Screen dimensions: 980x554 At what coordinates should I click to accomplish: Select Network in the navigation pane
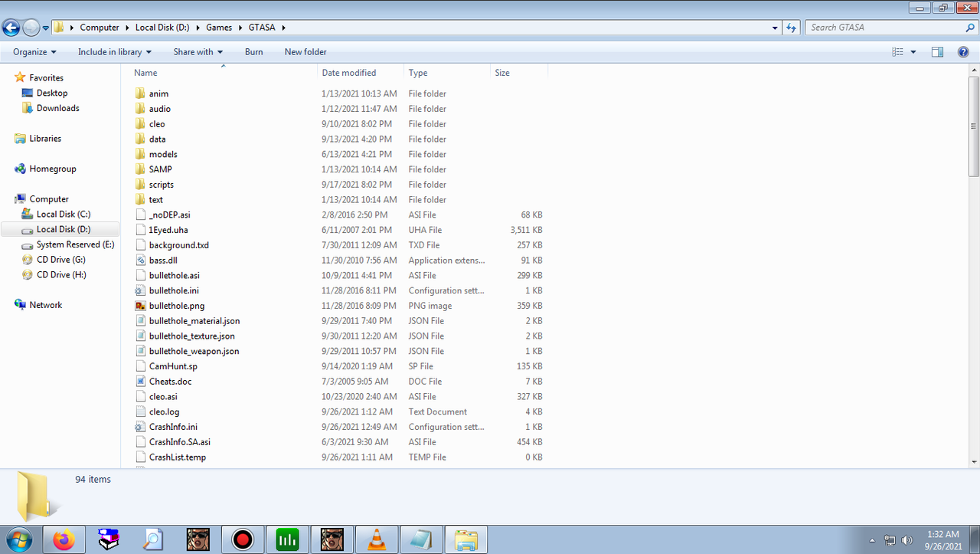click(x=46, y=305)
